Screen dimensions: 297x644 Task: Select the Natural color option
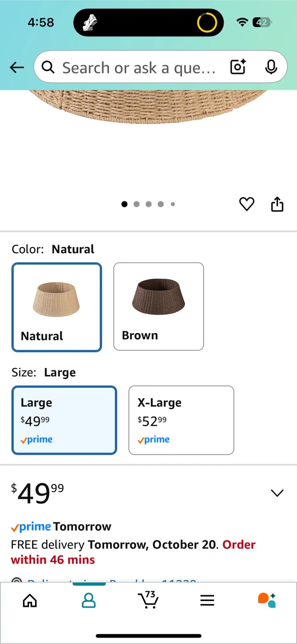click(x=57, y=307)
